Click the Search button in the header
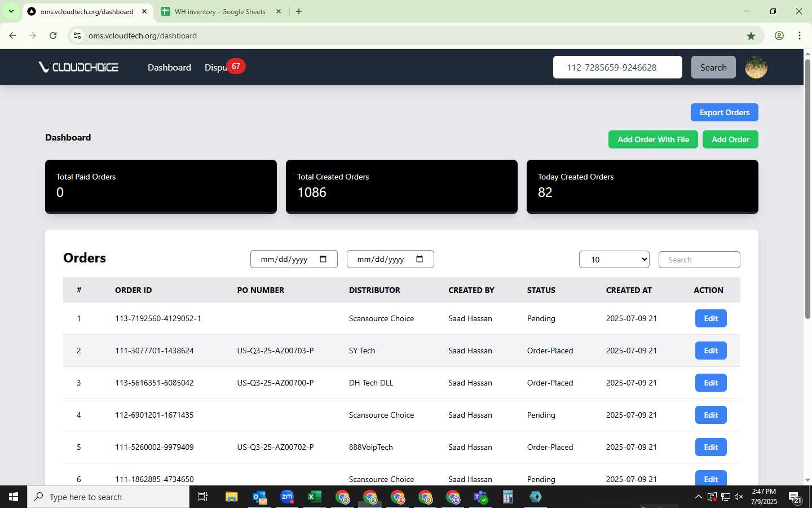This screenshot has width=812, height=508. (713, 67)
